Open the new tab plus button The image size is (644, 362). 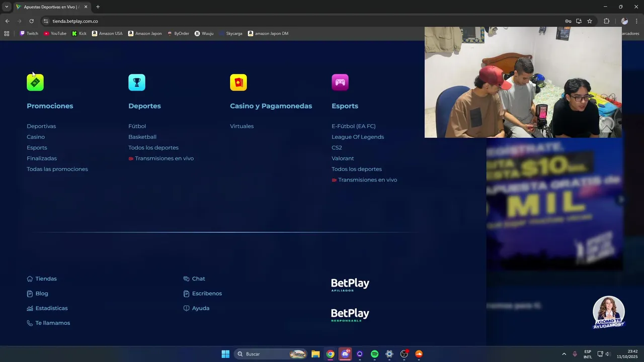[x=98, y=7]
